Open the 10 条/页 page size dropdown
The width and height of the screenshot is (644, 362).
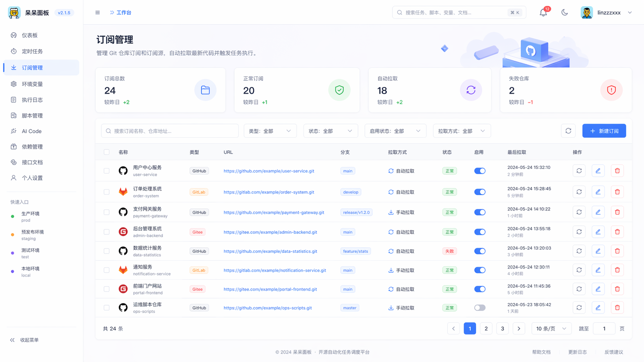551,329
